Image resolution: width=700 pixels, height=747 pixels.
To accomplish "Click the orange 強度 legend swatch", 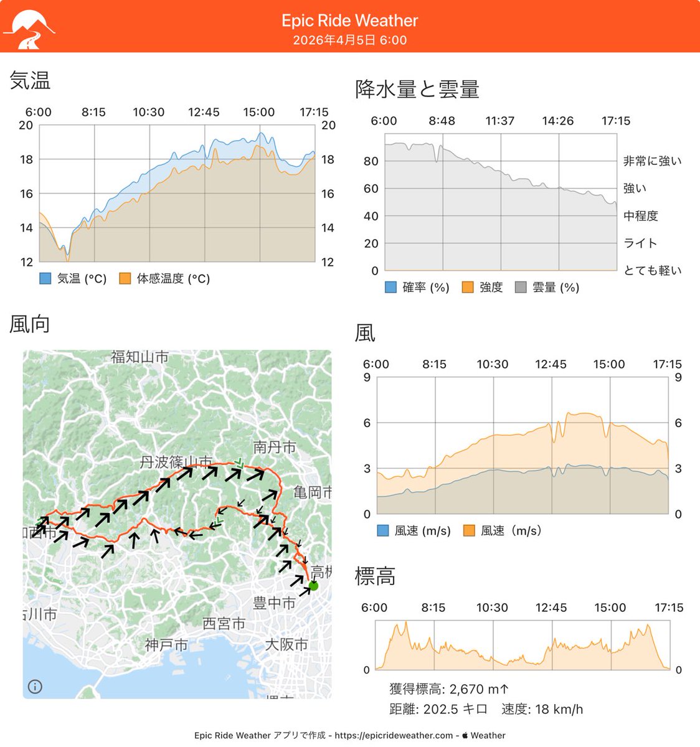I will [468, 288].
